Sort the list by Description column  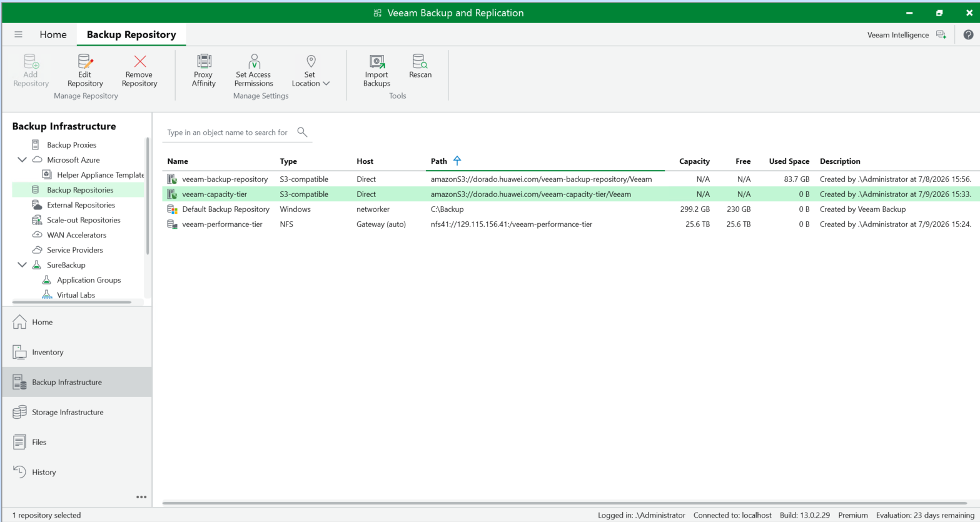click(x=840, y=161)
